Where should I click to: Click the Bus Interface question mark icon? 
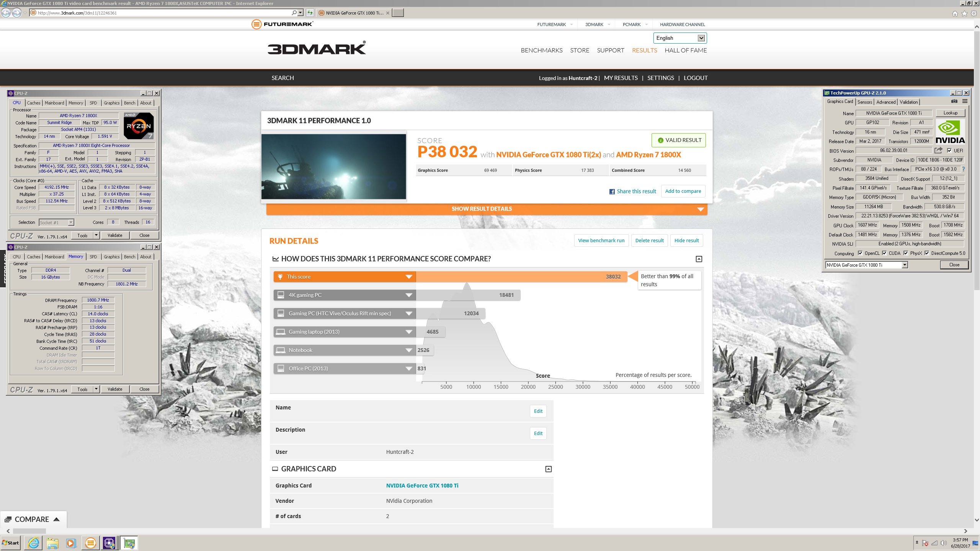coord(964,169)
